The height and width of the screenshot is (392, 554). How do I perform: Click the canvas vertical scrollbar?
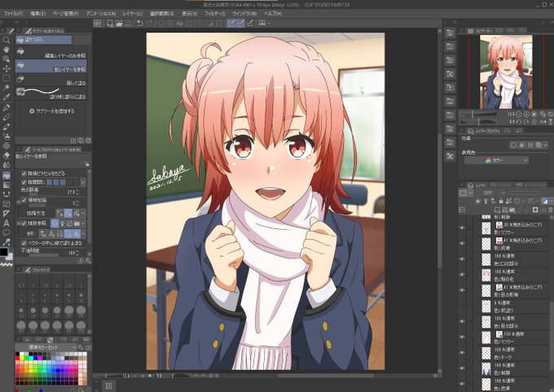pyautogui.click(x=439, y=200)
